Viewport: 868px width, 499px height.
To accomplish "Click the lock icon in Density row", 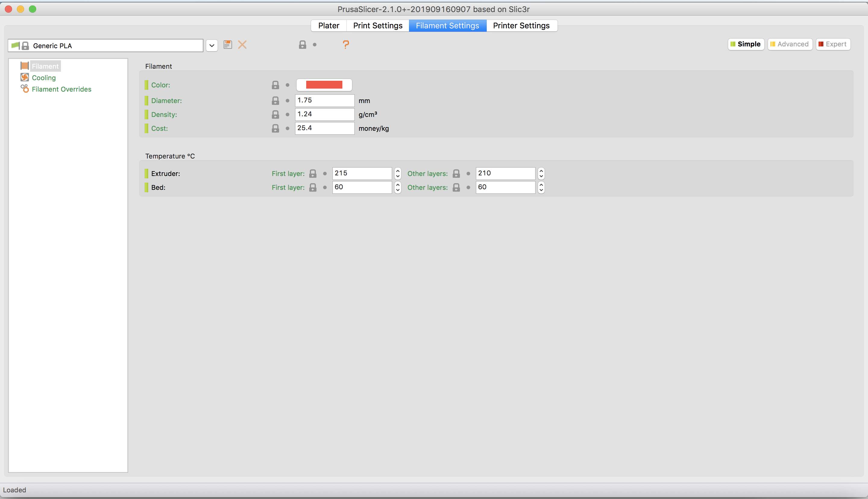I will click(x=275, y=115).
